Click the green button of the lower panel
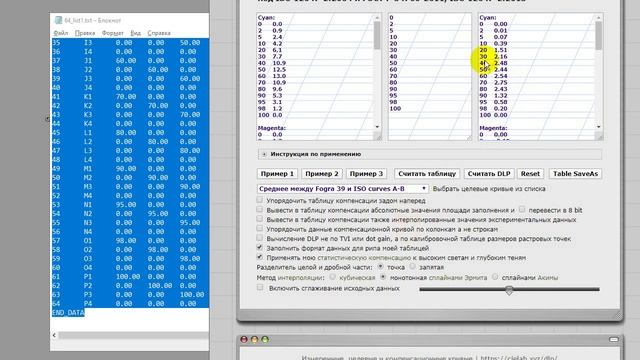This screenshot has width=640, height=360. (265, 339)
